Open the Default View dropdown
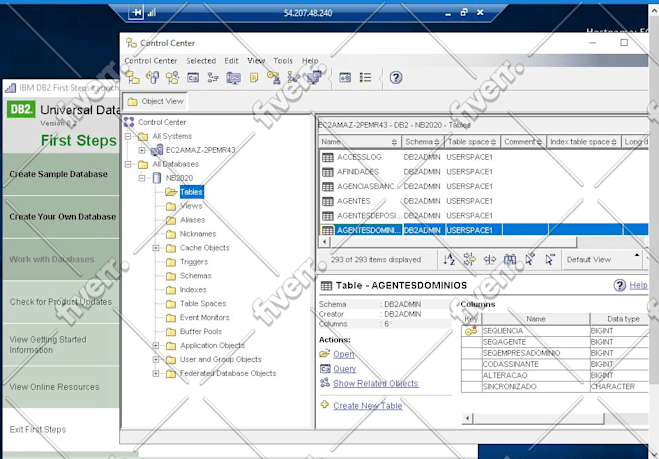Screen dimensions: 659x459 tap(602, 259)
